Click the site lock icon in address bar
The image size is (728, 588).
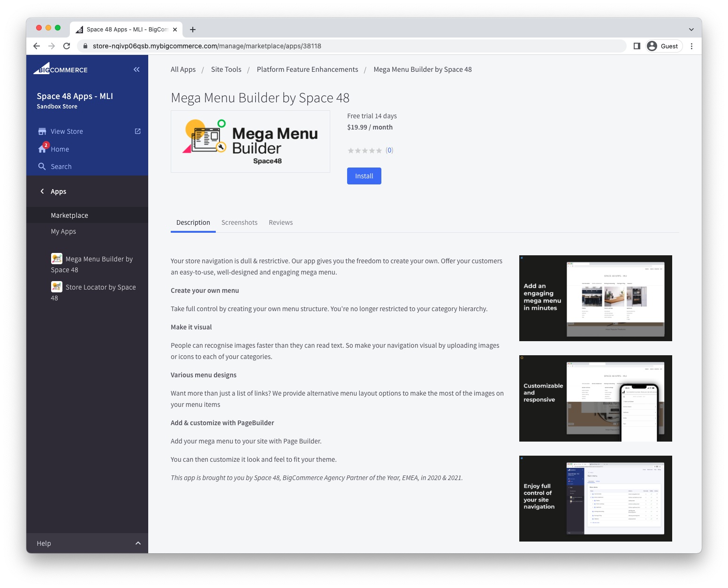pyautogui.click(x=85, y=46)
